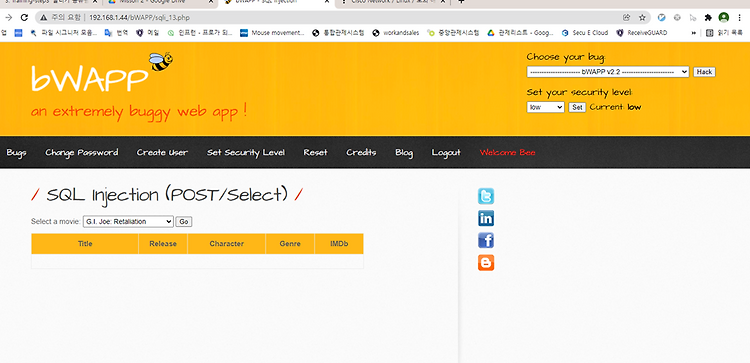
Task: Open Set Security Level in the nav bar
Action: [246, 153]
